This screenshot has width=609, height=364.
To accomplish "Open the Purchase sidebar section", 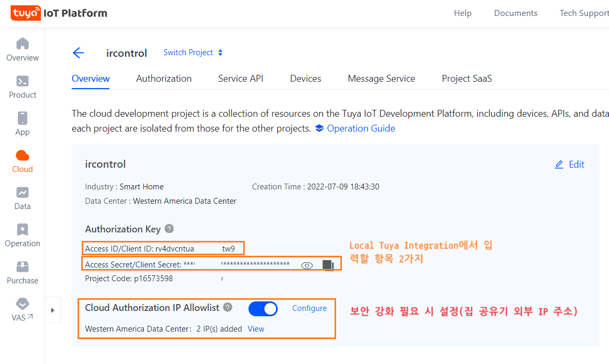I will coord(22,273).
